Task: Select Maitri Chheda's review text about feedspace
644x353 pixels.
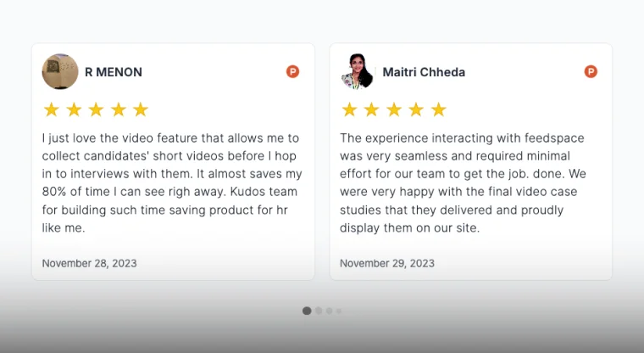Action: pyautogui.click(x=464, y=182)
